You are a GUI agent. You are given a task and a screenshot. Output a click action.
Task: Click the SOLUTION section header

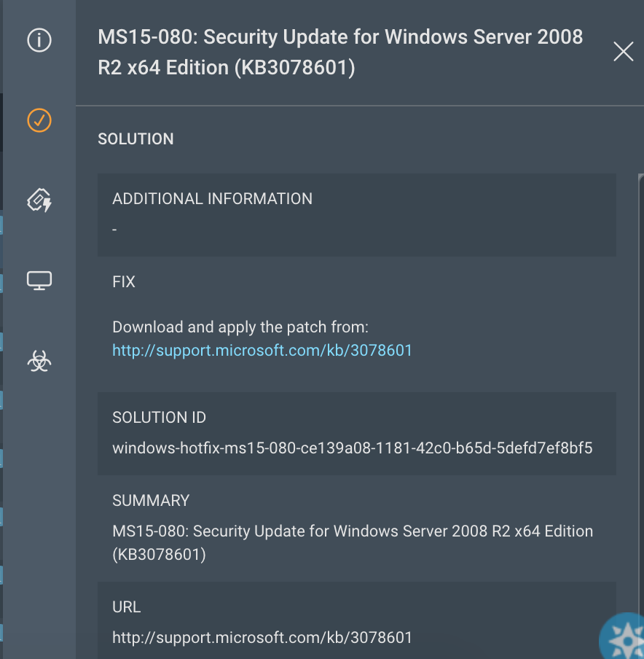pos(136,139)
